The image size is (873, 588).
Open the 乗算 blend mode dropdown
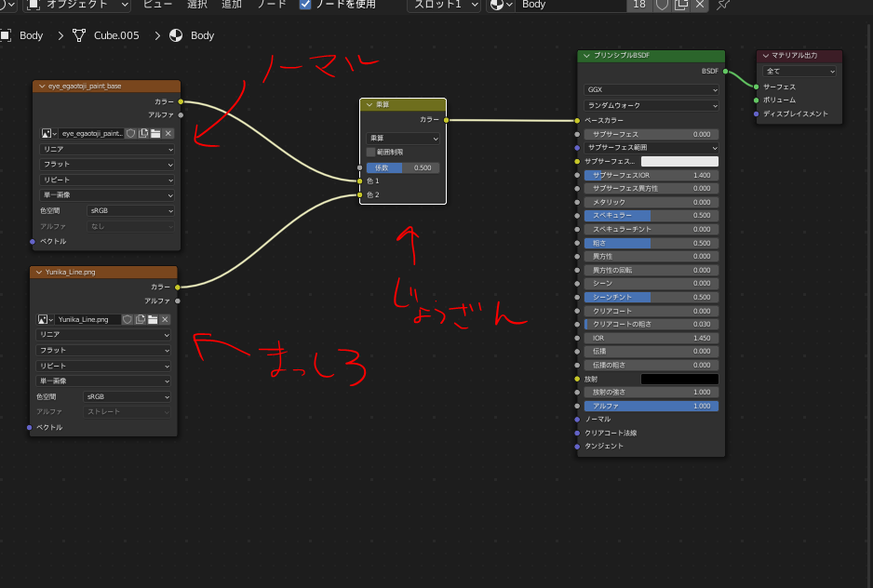point(403,138)
